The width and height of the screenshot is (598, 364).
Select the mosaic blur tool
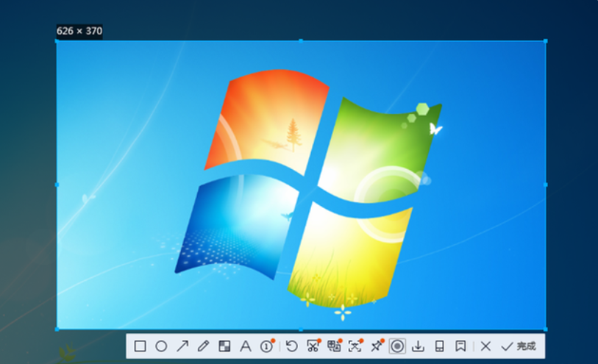225,346
